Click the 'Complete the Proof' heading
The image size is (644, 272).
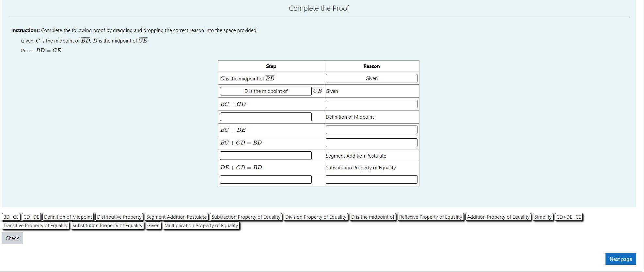pyautogui.click(x=319, y=8)
